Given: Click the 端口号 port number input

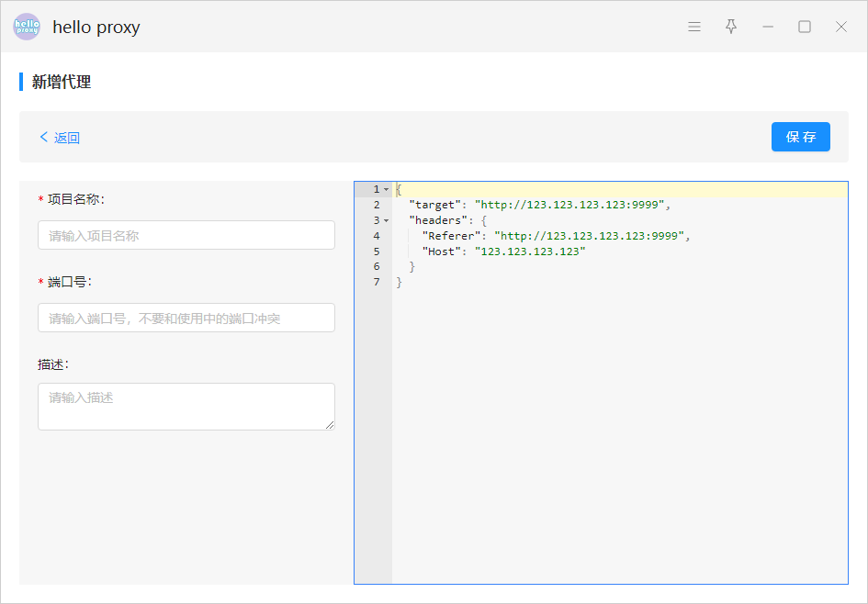Looking at the screenshot, I should point(186,318).
